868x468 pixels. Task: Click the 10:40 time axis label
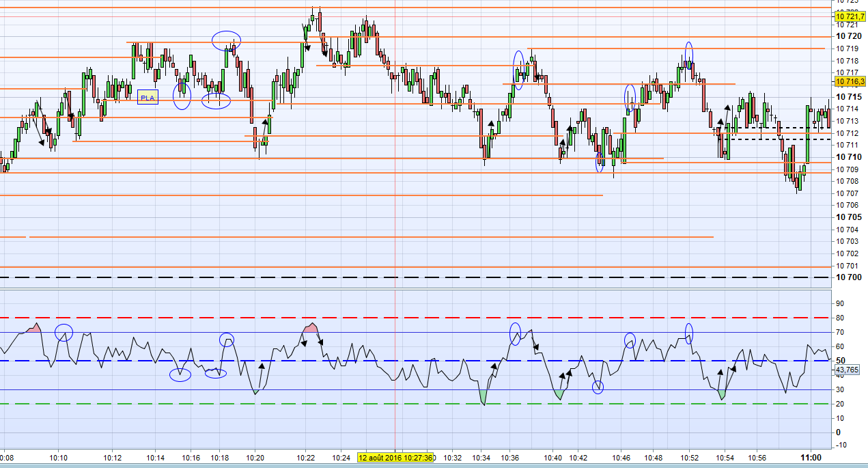pyautogui.click(x=555, y=458)
